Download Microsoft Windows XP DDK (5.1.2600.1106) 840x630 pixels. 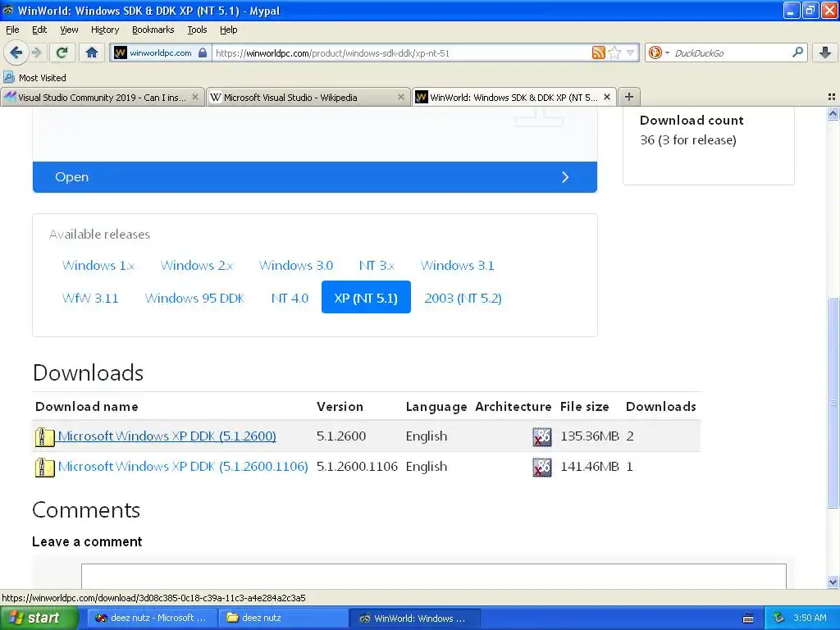pos(183,467)
